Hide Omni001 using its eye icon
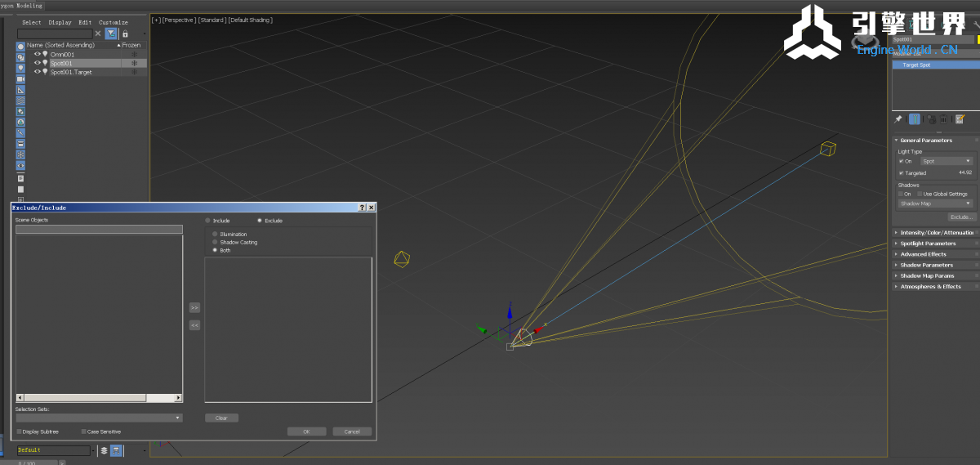The width and height of the screenshot is (980, 465). 37,54
